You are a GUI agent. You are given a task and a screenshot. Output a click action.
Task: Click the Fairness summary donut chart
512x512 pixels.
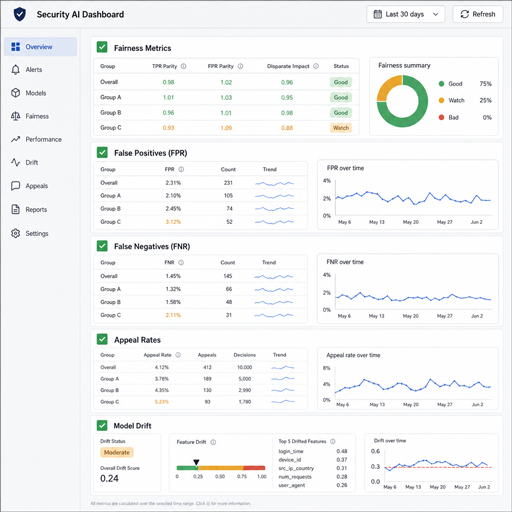pyautogui.click(x=402, y=101)
